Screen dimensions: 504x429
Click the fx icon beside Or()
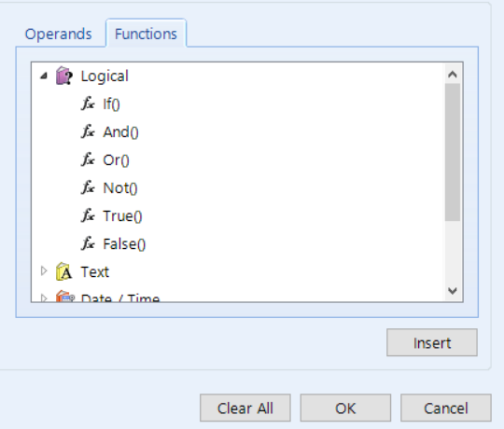[x=88, y=159]
